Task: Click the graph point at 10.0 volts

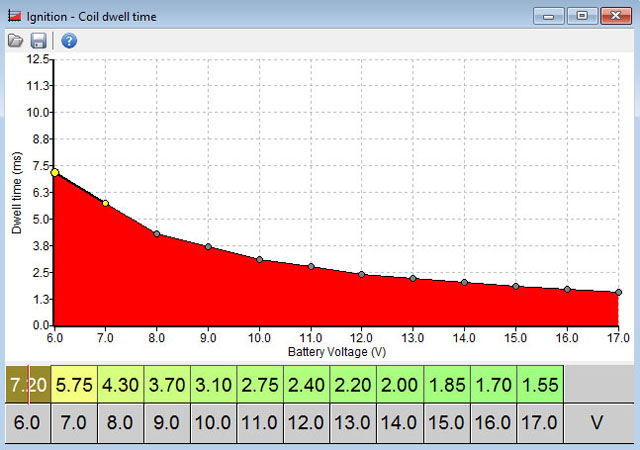Action: click(x=259, y=260)
